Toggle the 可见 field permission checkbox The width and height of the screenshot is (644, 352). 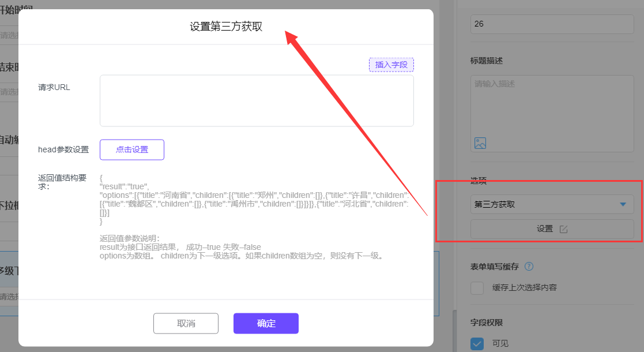pos(477,343)
